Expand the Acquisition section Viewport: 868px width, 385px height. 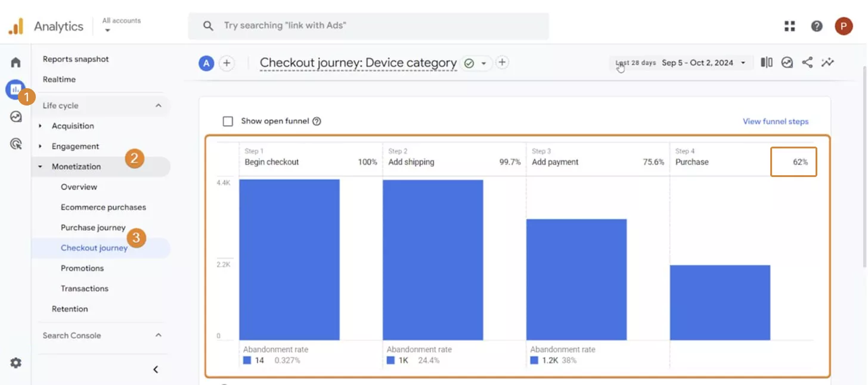(x=41, y=126)
